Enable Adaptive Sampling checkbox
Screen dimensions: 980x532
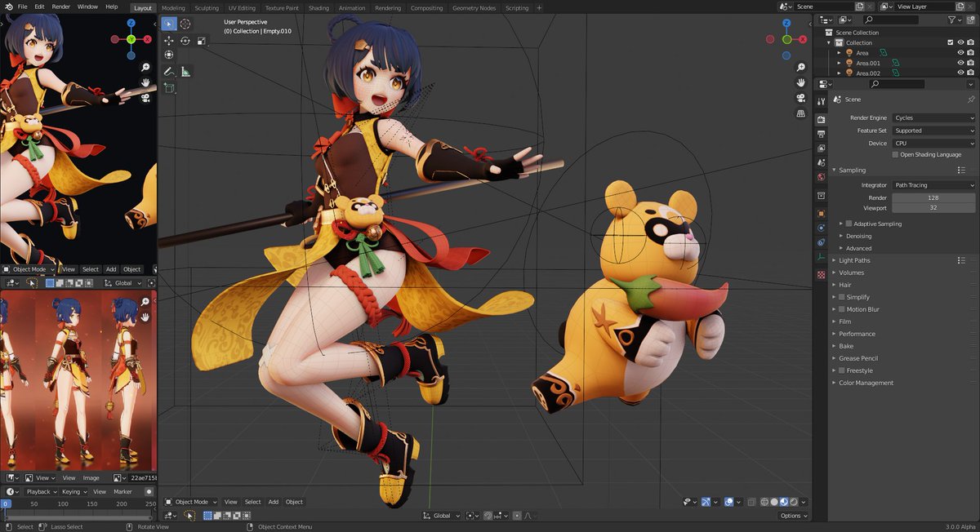849,224
